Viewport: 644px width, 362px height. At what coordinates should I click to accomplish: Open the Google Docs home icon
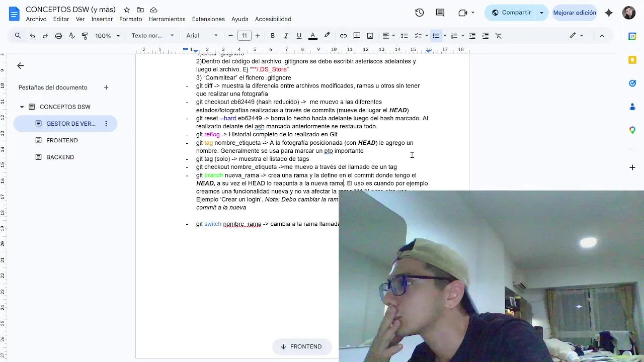[14, 14]
